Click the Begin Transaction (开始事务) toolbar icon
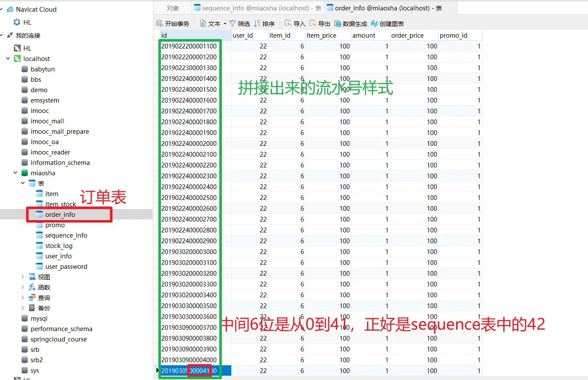The width and height of the screenshot is (588, 380). pos(160,24)
